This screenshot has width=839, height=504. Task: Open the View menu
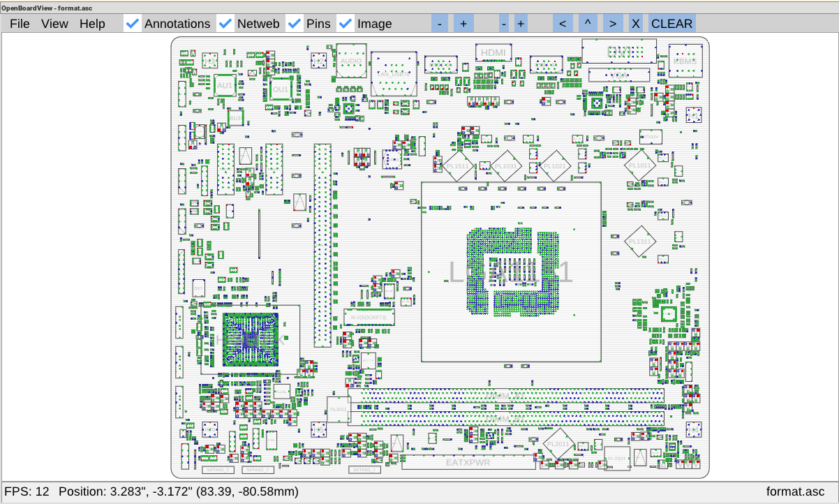coord(54,24)
